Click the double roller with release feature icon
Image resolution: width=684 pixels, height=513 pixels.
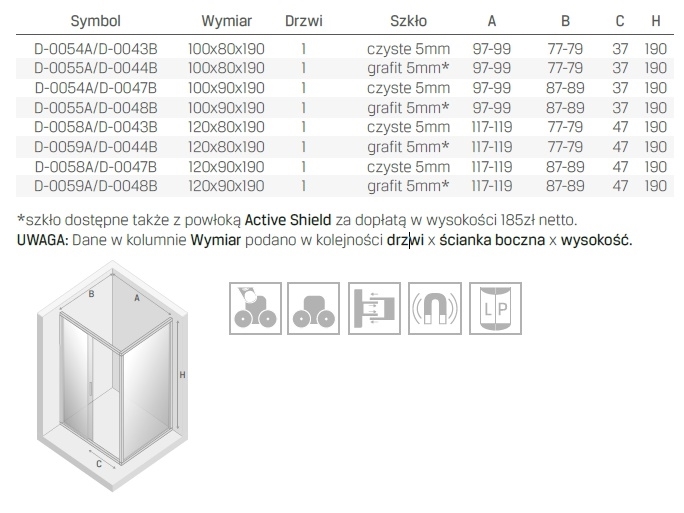255,308
